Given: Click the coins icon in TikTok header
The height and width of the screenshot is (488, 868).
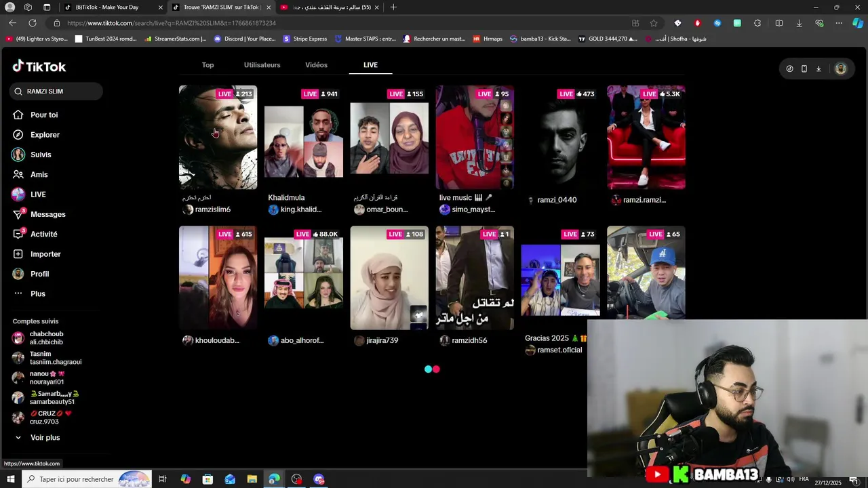Looking at the screenshot, I should 789,68.
